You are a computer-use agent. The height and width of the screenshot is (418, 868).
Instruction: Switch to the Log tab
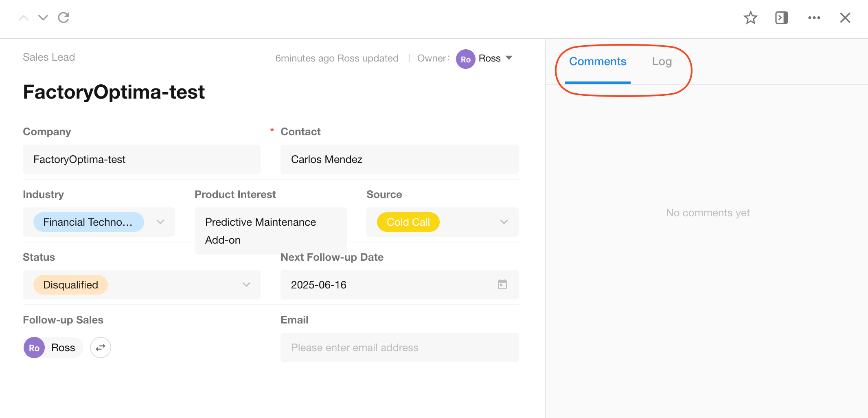pos(662,62)
